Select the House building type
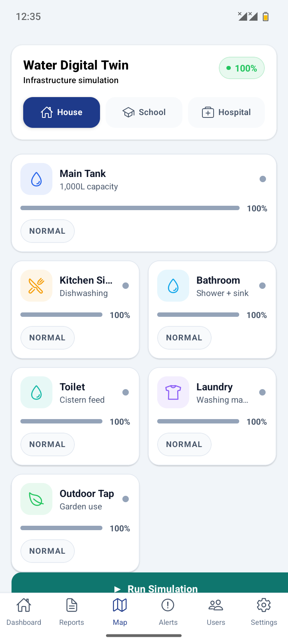The height and width of the screenshot is (644, 288). (62, 112)
